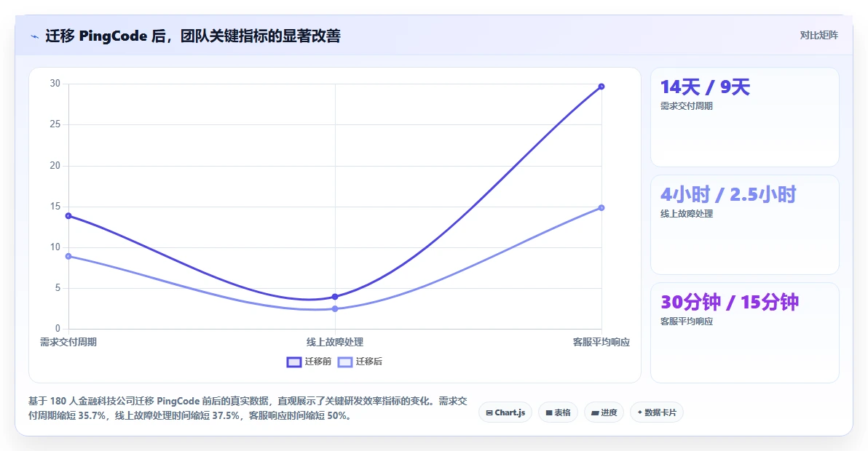Click the 线上故障处理 x-axis label
The width and height of the screenshot is (868, 451).
(x=335, y=342)
